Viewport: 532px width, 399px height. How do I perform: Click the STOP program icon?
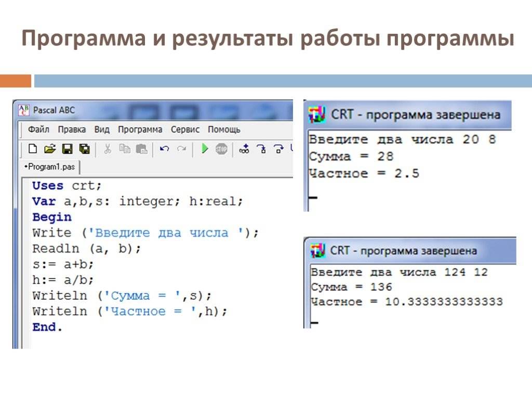coord(221,149)
